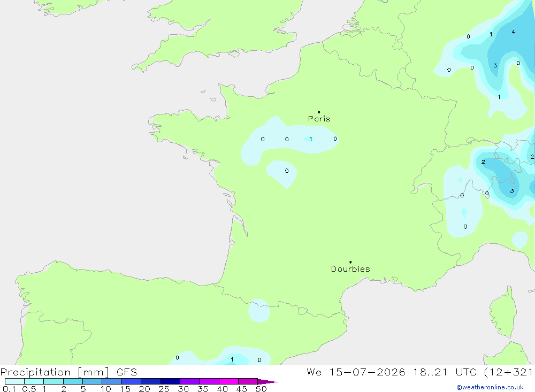Pick the 0.1–0.5 mm legend swatch
Screen dimensions: 535x392
pyautogui.click(x=14, y=381)
